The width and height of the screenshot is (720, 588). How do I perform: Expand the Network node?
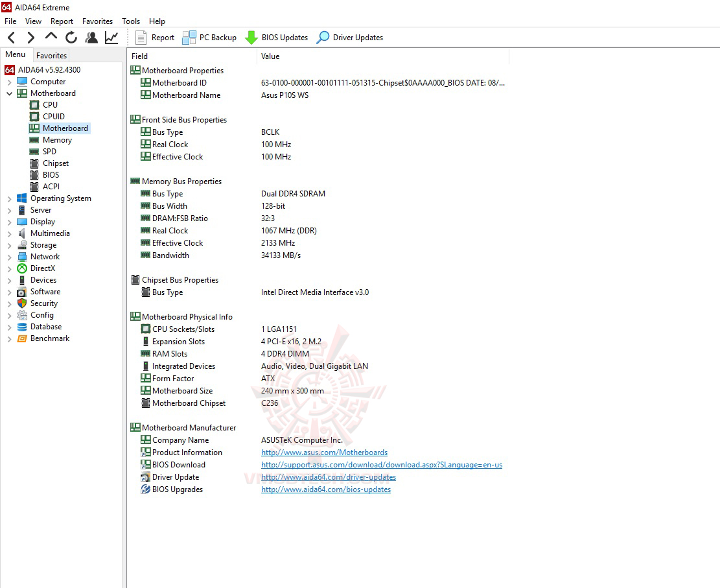(x=9, y=257)
